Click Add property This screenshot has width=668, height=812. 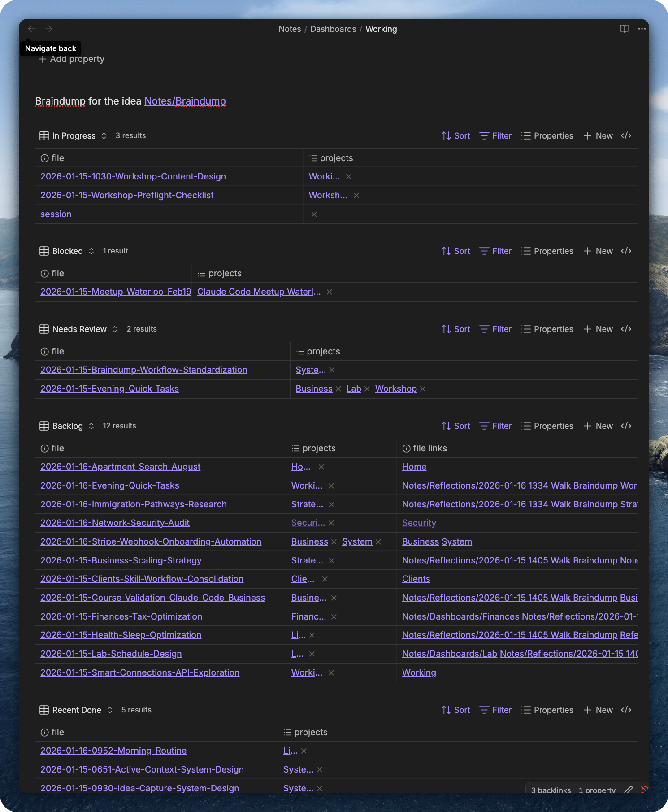tap(72, 59)
